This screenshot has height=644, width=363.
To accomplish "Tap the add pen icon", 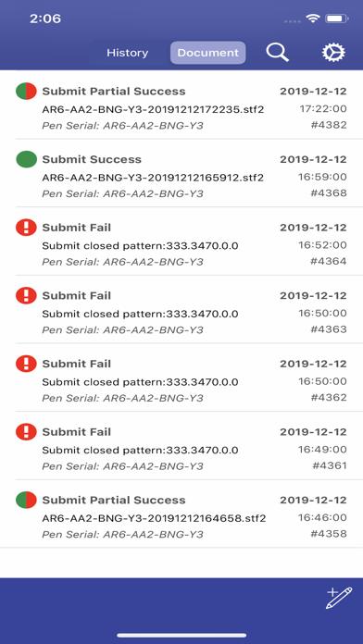I will (339, 598).
